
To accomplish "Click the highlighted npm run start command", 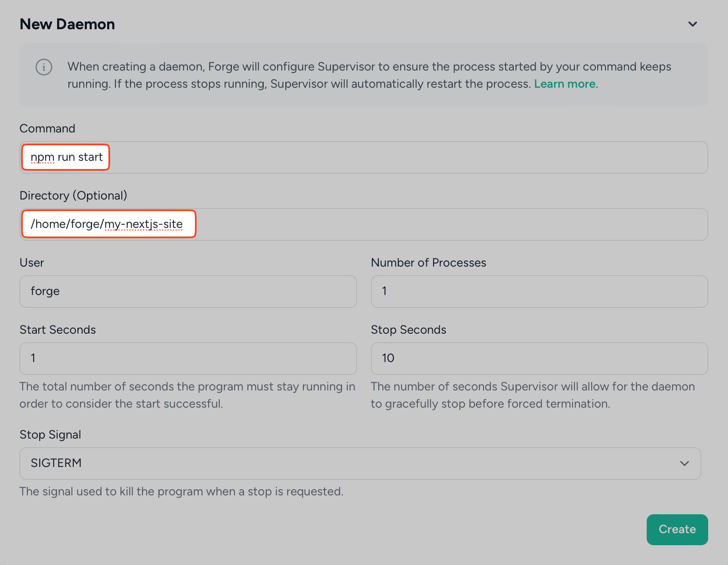I will 65,157.
